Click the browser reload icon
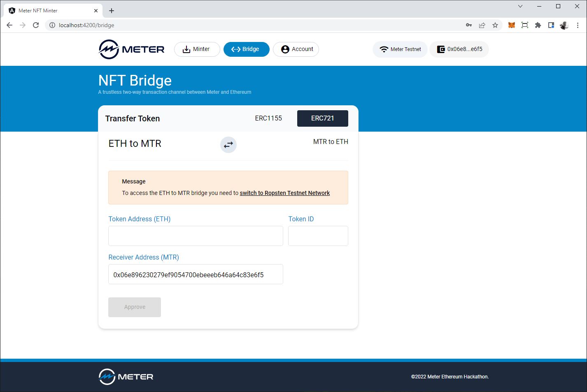This screenshot has height=392, width=587. (x=36, y=25)
